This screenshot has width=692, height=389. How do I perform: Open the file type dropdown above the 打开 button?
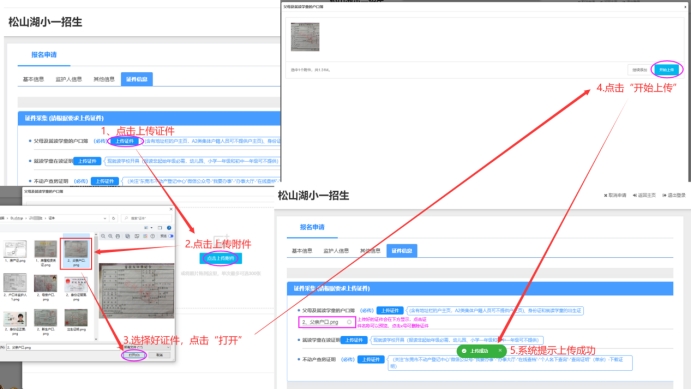tap(147, 347)
